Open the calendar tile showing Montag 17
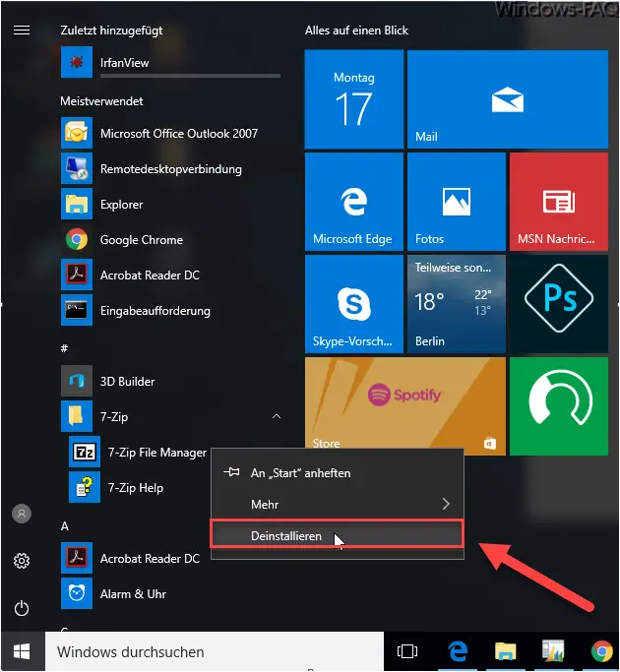The image size is (620, 672). tap(354, 99)
